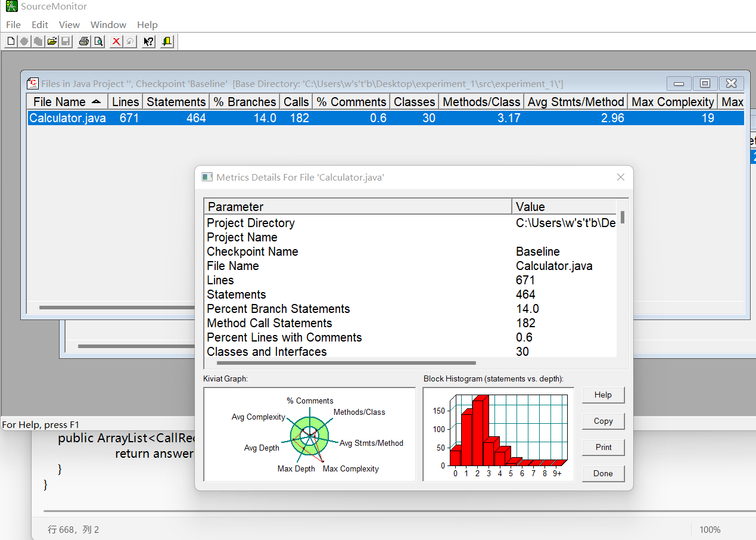Click the SourceMonitor app icon in title bar
The height and width of the screenshot is (540, 756).
click(x=11, y=7)
